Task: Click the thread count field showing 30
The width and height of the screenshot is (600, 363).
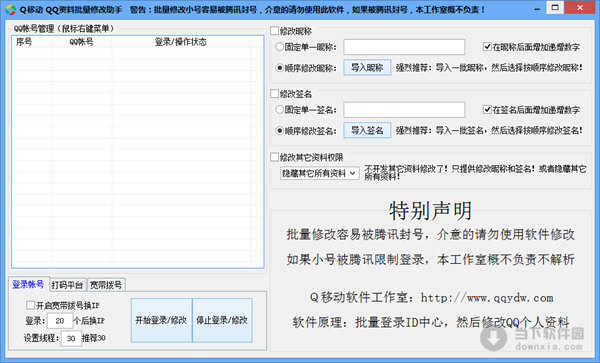Action: click(x=71, y=338)
